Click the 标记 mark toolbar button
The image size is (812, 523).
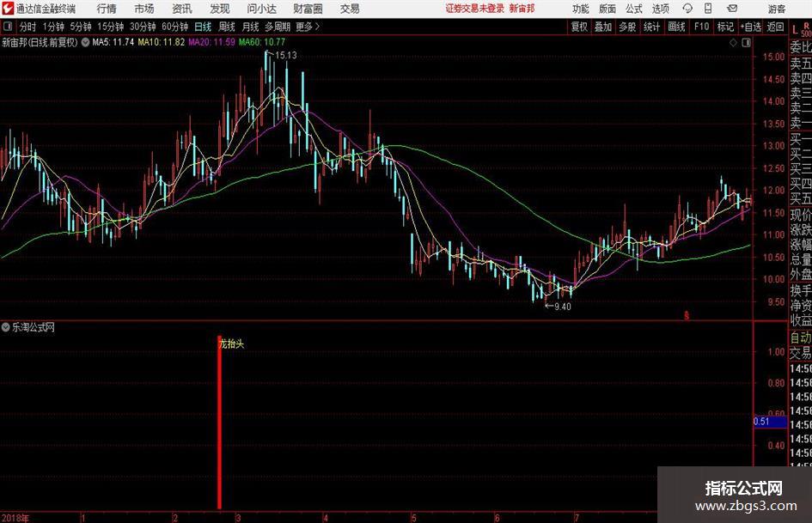pos(725,27)
